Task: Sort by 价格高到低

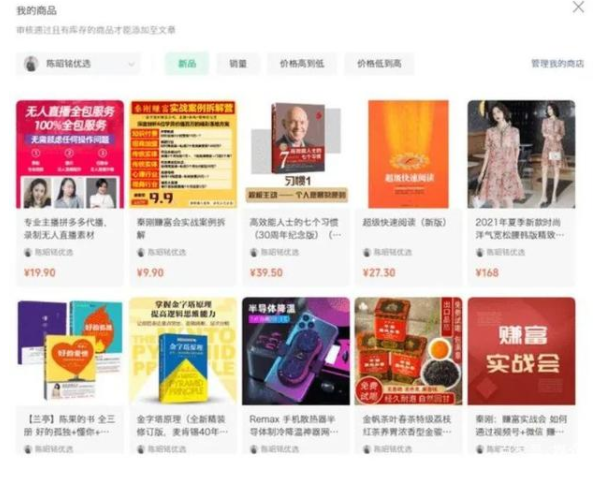Action: 302,64
